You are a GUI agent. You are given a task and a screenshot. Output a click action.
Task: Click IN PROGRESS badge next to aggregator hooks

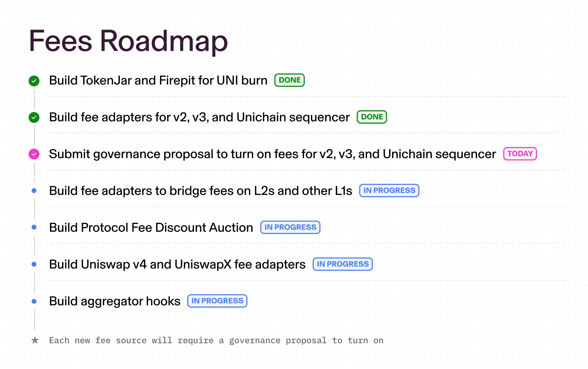pyautogui.click(x=217, y=301)
